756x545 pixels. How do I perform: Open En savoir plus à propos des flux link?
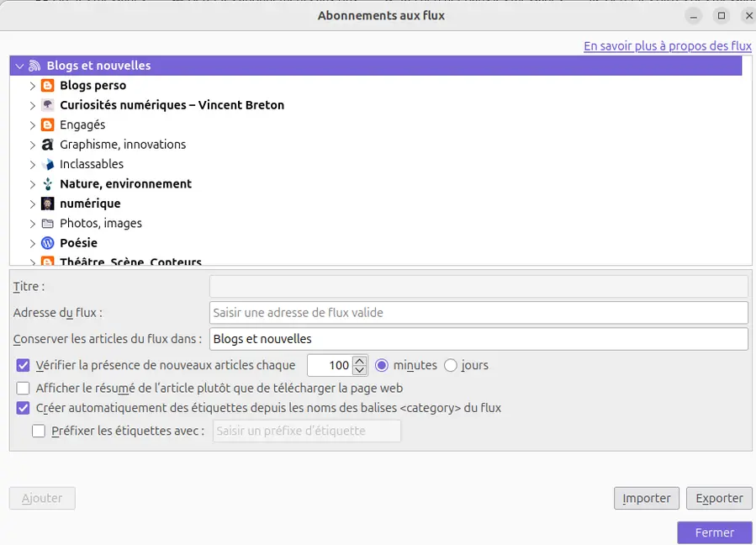(x=668, y=45)
